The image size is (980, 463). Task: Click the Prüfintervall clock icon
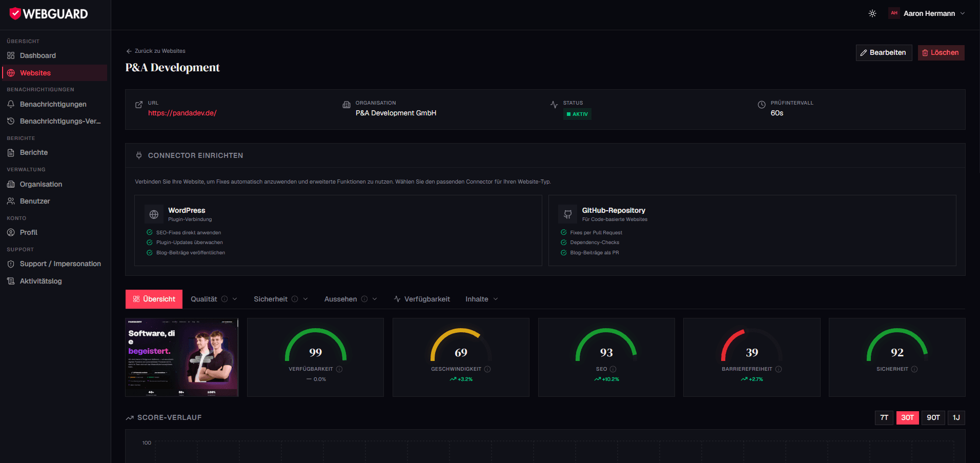(x=762, y=105)
